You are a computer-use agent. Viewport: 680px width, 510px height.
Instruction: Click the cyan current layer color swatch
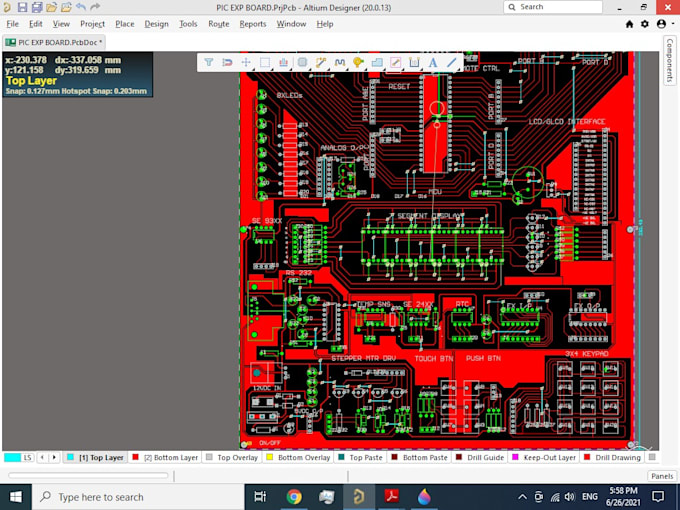click(x=12, y=458)
